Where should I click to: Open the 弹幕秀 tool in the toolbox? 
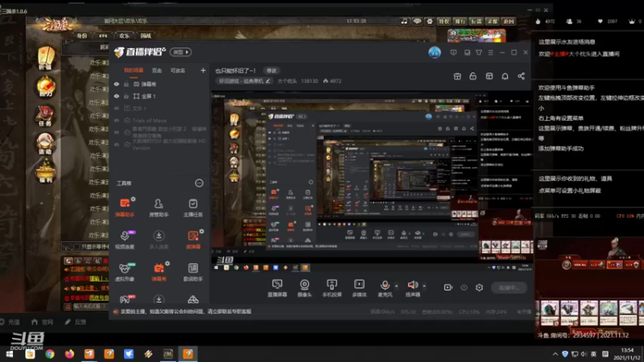(x=159, y=272)
